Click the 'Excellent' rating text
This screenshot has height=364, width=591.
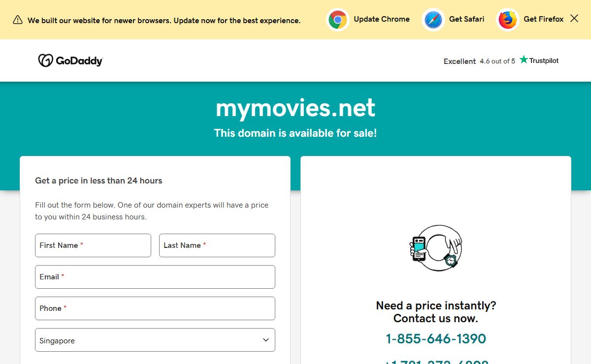point(460,61)
